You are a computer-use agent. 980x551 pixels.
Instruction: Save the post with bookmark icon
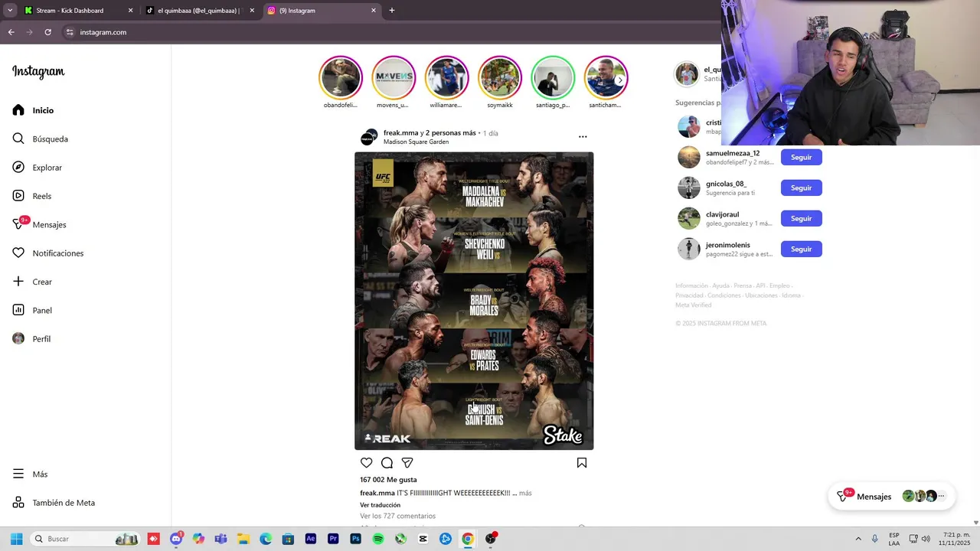point(582,463)
